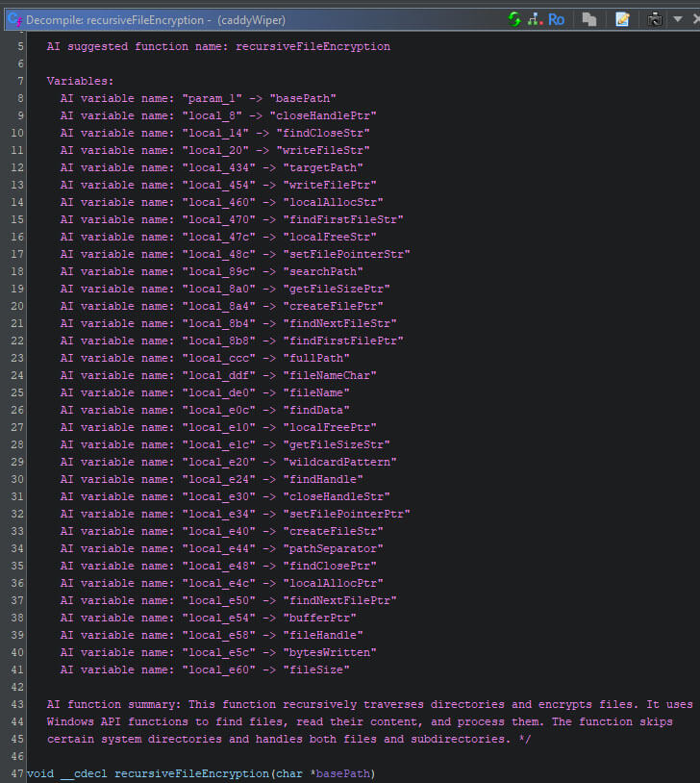The height and width of the screenshot is (783, 700).
Task: Click the recursiveFileEncryption function name in signature
Action: tap(191, 773)
